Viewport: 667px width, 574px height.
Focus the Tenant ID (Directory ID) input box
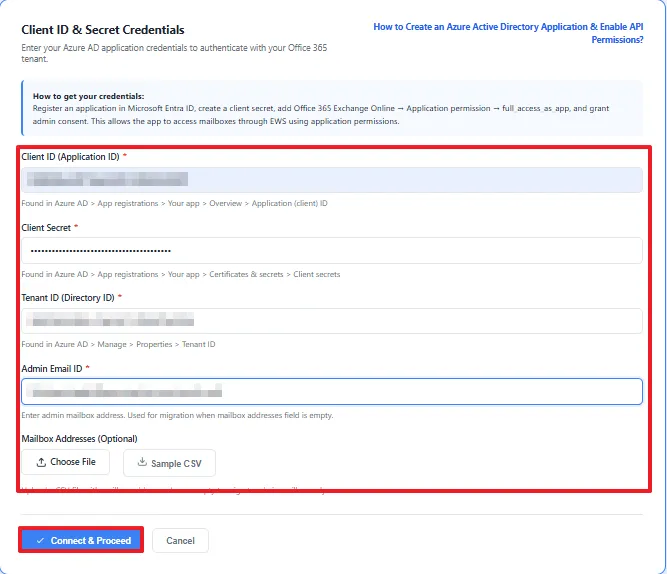coord(332,321)
